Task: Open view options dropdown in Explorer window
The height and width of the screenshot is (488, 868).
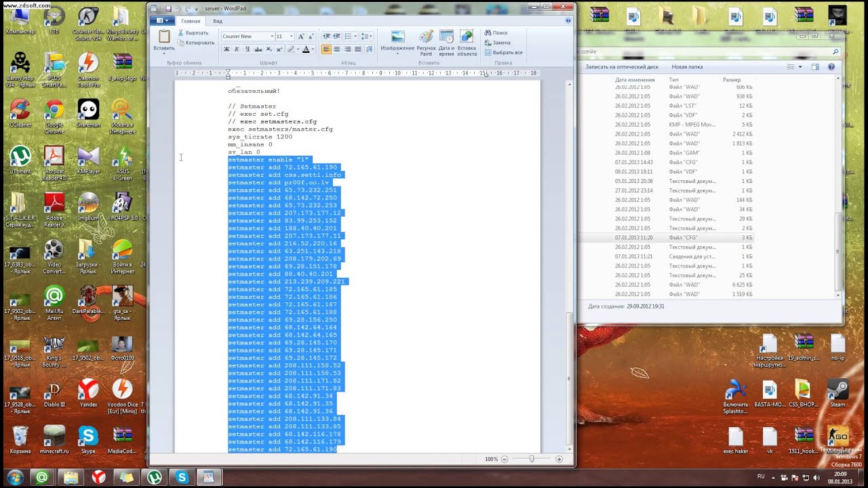Action: (x=800, y=67)
